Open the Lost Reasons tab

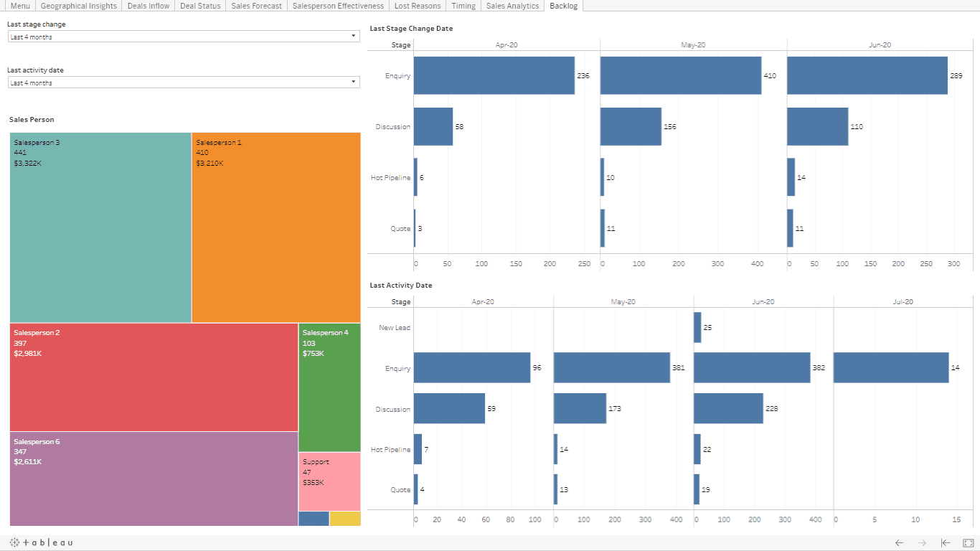click(418, 6)
